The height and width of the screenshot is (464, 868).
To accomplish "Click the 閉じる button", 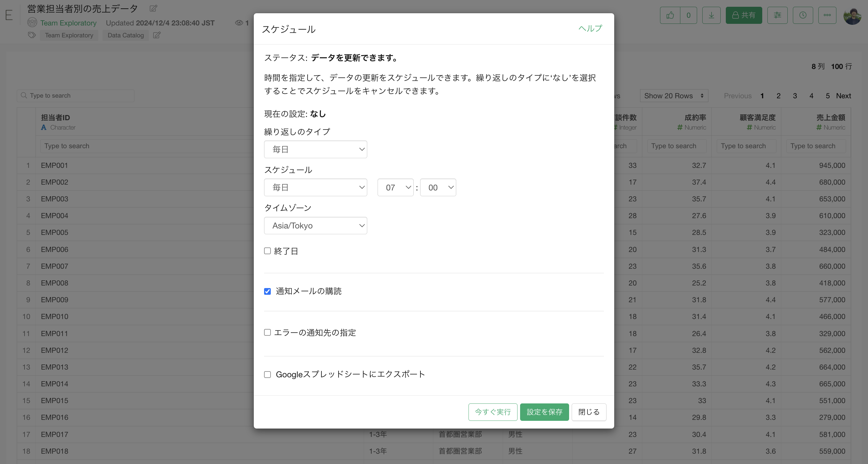I will click(x=589, y=412).
